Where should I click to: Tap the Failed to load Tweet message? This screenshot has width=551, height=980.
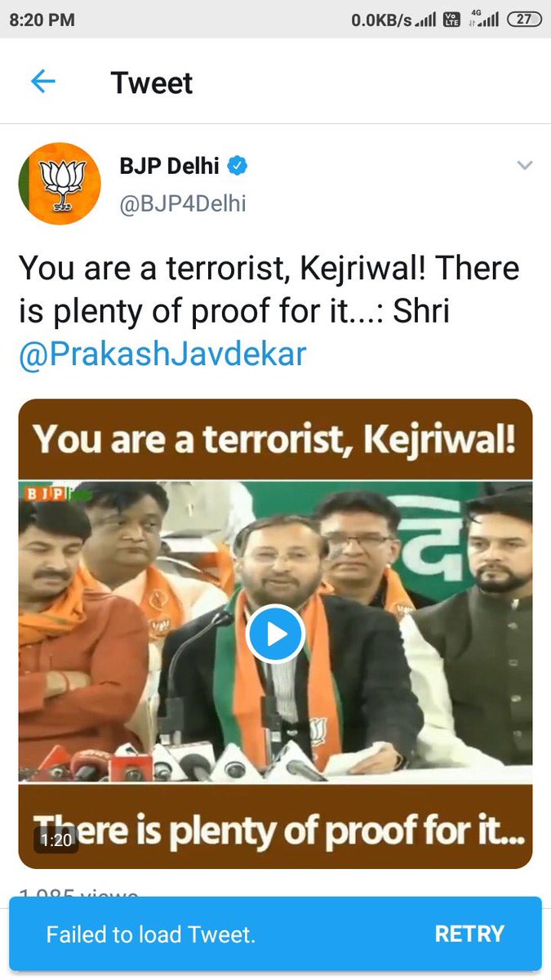pyautogui.click(x=151, y=934)
